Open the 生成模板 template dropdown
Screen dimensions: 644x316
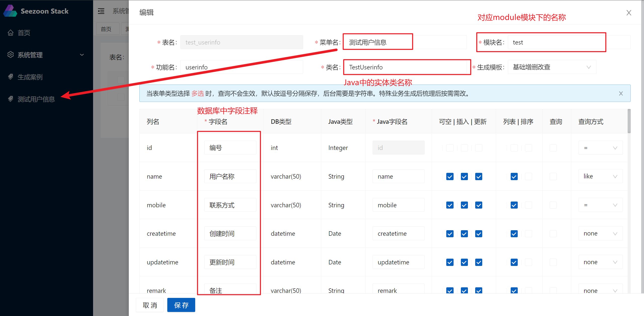click(552, 67)
